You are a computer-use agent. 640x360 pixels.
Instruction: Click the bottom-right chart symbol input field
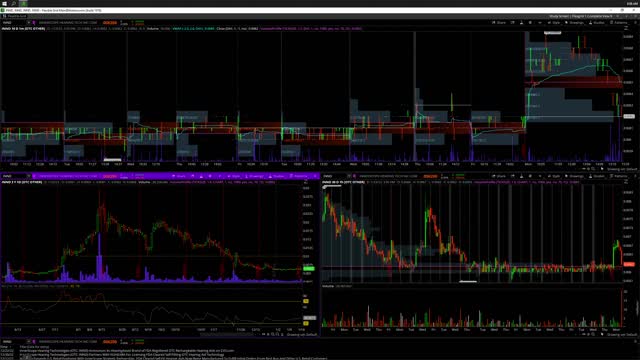pyautogui.click(x=334, y=176)
